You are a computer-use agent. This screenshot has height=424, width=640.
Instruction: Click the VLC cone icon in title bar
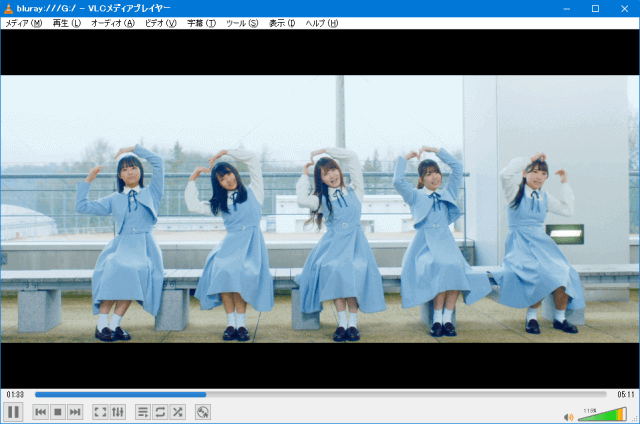9,8
